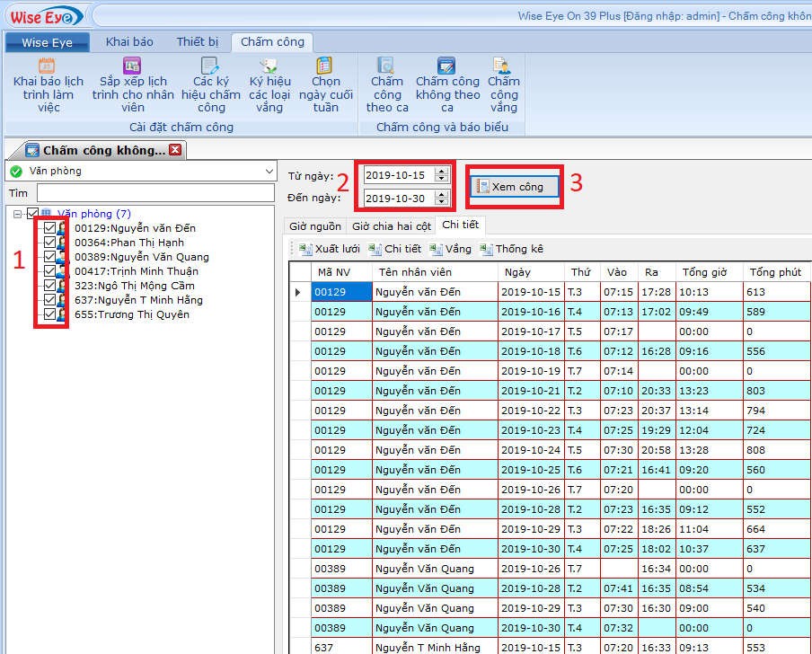This screenshot has width=812, height=654.
Task: Open the Văn phòng department dropdown
Action: click(269, 171)
